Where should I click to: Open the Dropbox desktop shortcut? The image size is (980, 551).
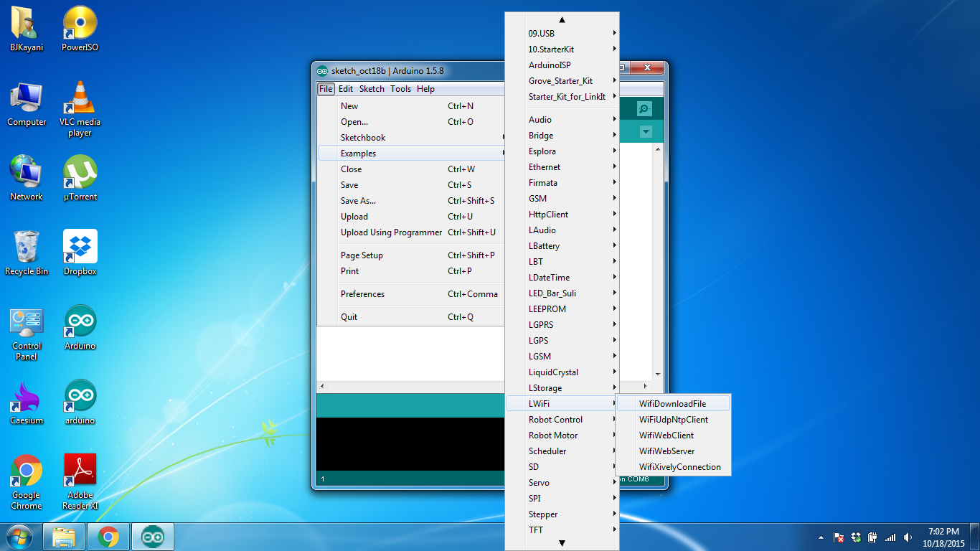coord(80,253)
